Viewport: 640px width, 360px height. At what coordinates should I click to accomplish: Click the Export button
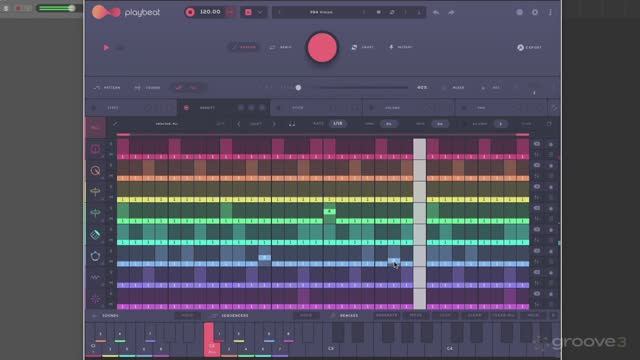tap(529, 47)
